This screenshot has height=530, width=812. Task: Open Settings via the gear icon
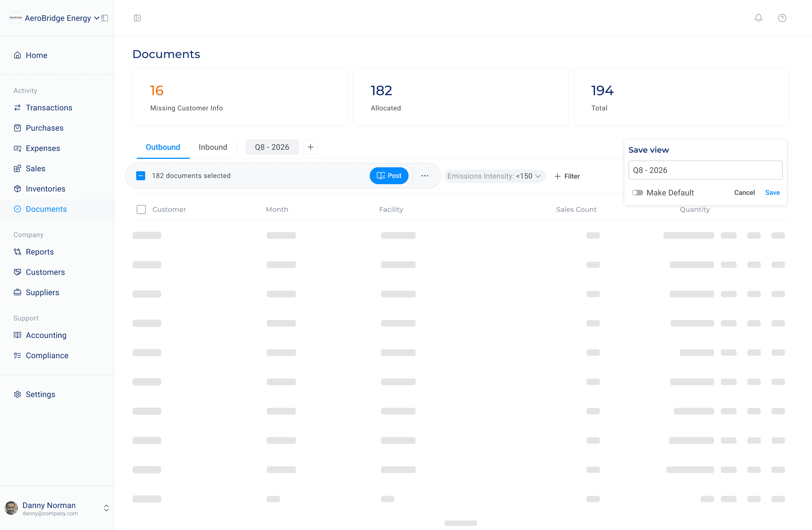coord(17,394)
